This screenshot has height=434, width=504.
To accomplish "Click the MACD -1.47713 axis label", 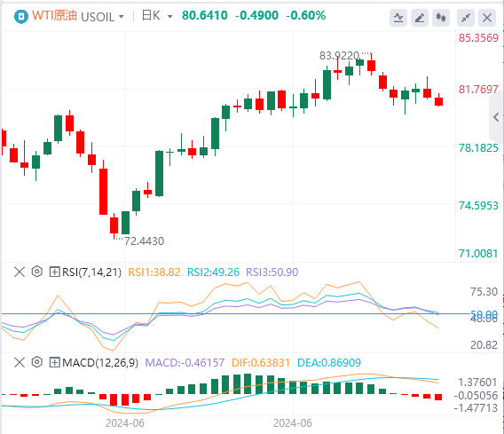I will [x=476, y=408].
